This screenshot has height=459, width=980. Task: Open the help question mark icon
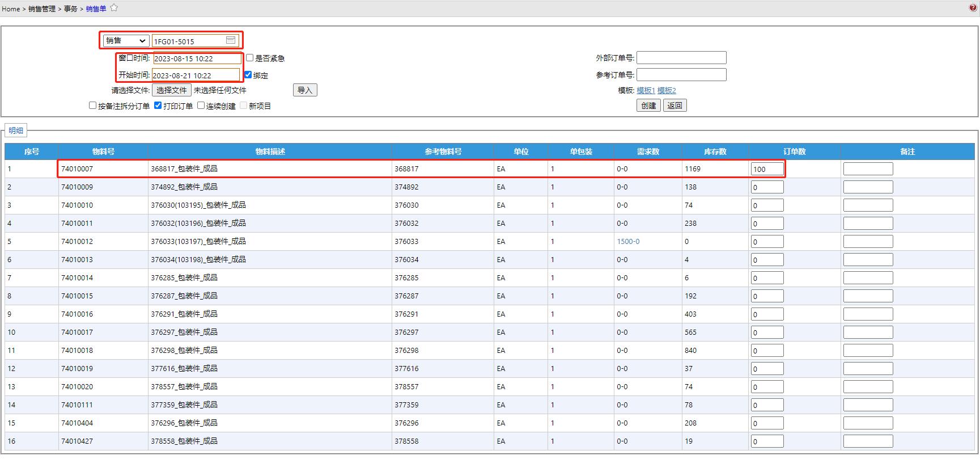[x=973, y=8]
